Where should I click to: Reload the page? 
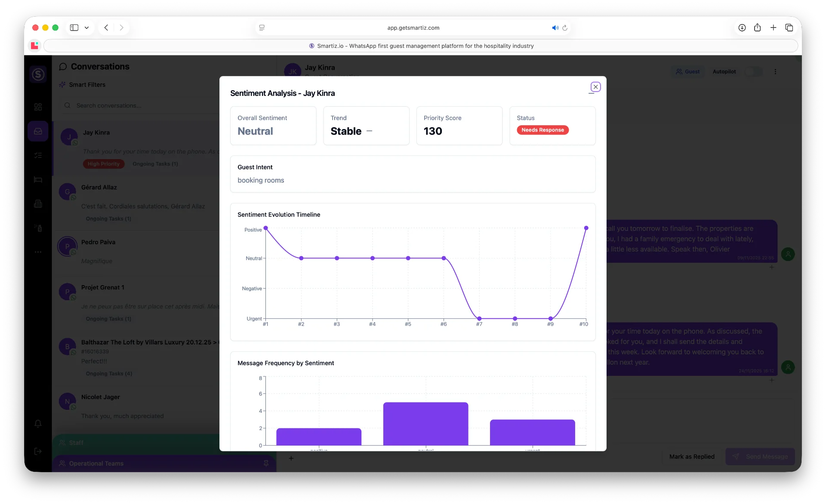[565, 28]
